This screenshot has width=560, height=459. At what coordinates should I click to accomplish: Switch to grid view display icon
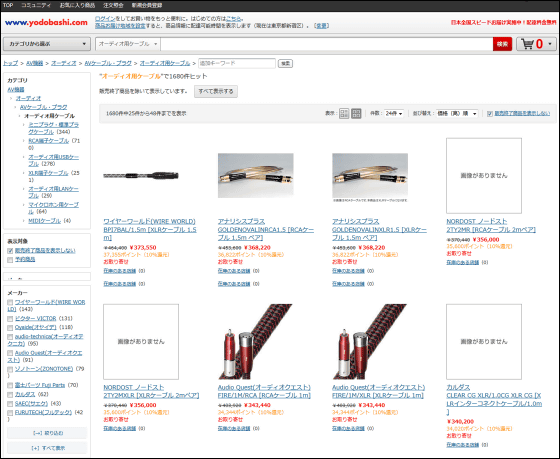pyautogui.click(x=356, y=114)
